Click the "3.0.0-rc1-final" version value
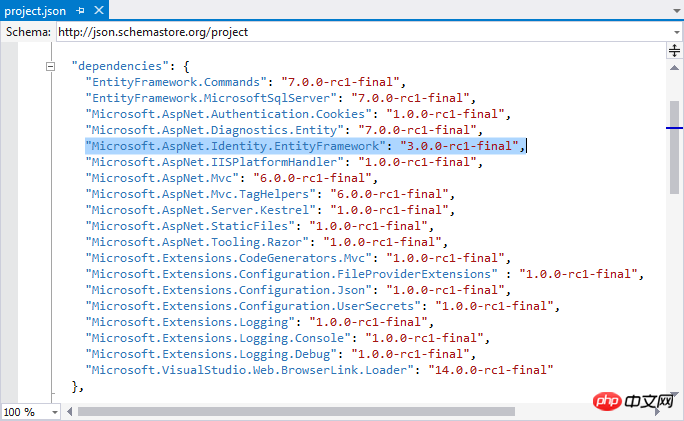Image resolution: width=684 pixels, height=421 pixels. pyautogui.click(x=462, y=146)
